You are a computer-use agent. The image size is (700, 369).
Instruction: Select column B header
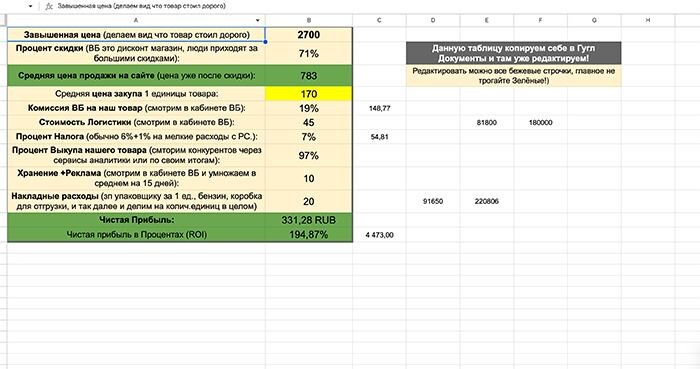tap(308, 21)
